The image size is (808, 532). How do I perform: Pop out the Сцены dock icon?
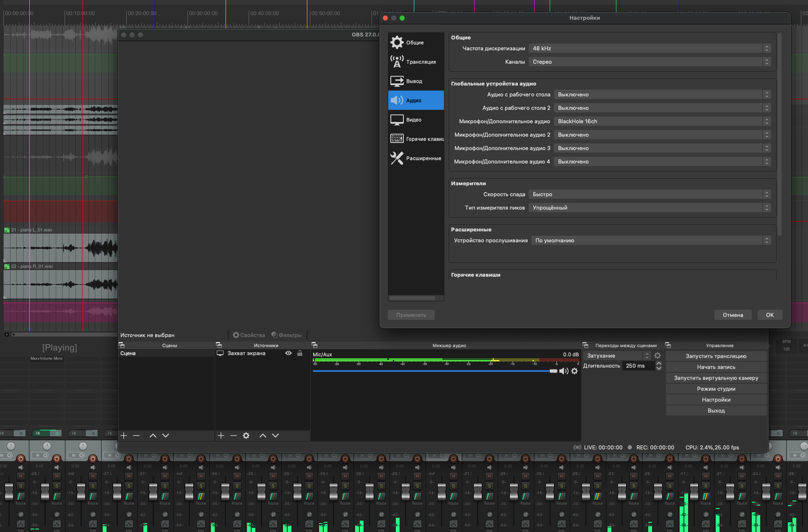[x=122, y=345]
